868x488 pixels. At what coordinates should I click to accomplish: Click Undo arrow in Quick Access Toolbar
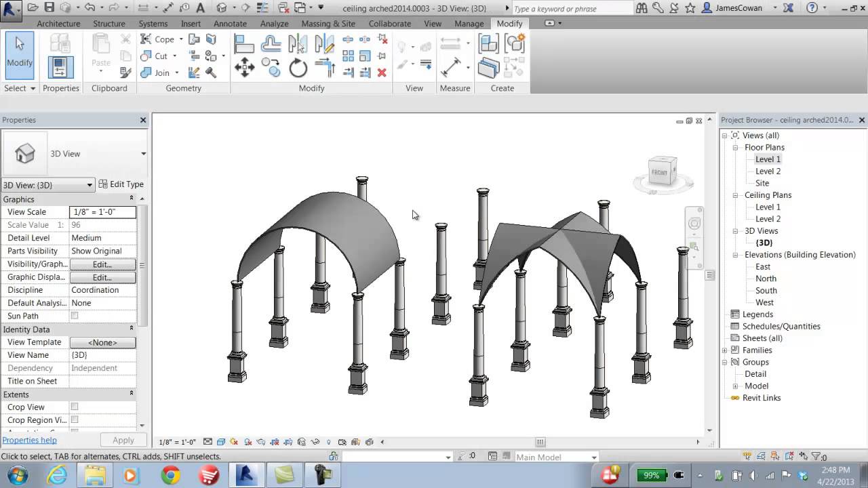click(x=90, y=7)
